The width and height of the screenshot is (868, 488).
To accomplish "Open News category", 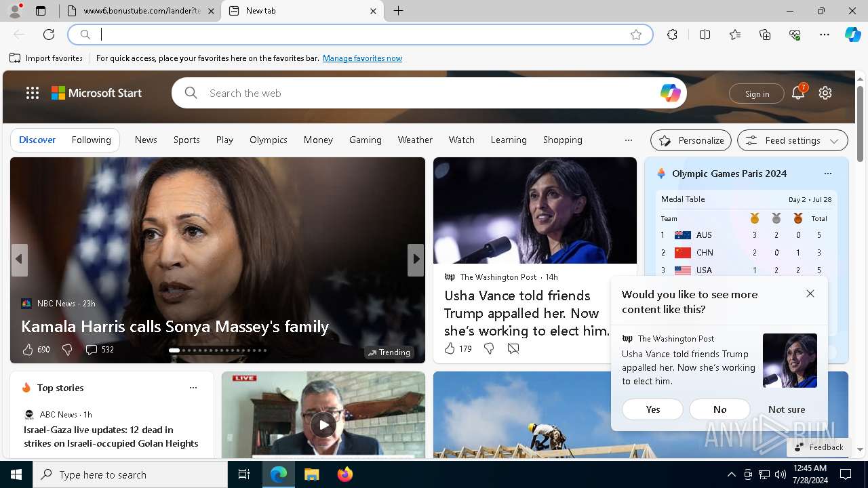I will click(x=146, y=140).
